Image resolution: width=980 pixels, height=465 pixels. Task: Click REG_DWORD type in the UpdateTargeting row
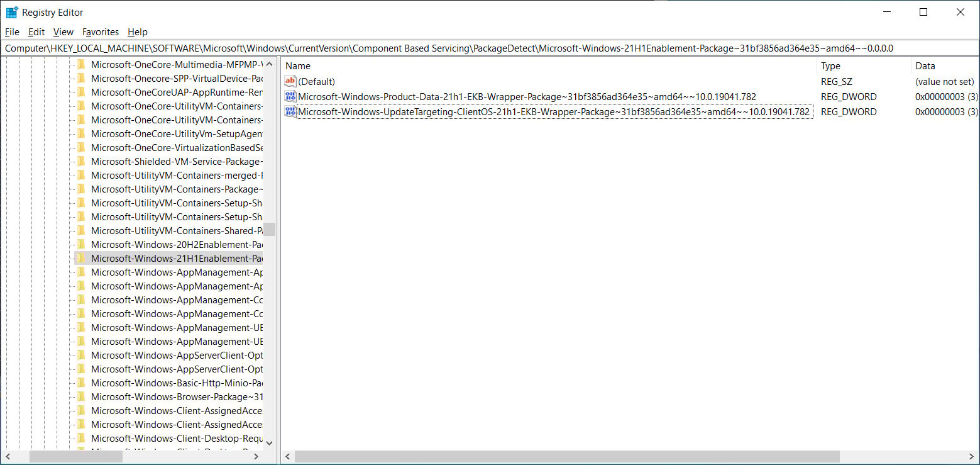[x=849, y=111]
